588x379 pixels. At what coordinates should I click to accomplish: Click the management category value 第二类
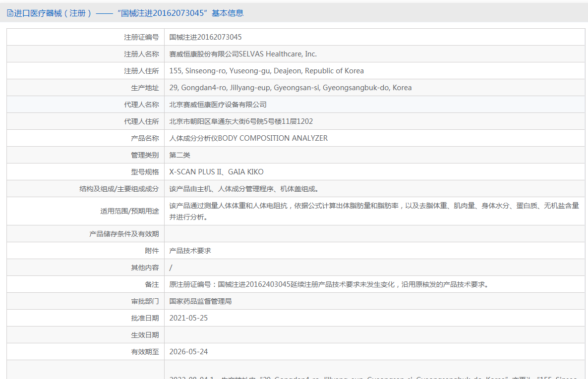click(179, 155)
